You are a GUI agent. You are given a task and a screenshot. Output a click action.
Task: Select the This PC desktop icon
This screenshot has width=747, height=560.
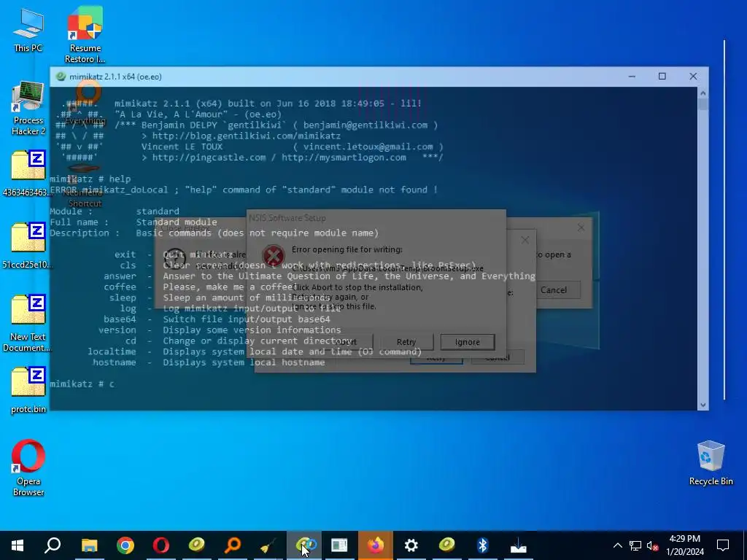pyautogui.click(x=28, y=31)
